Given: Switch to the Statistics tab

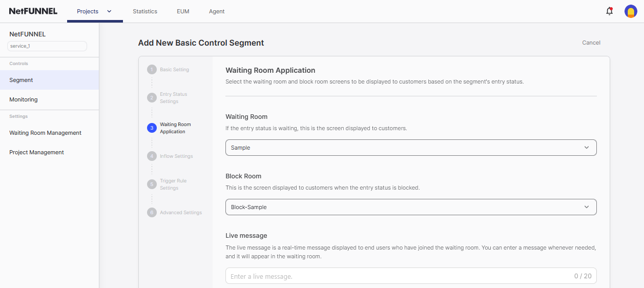Looking at the screenshot, I should 145,11.
